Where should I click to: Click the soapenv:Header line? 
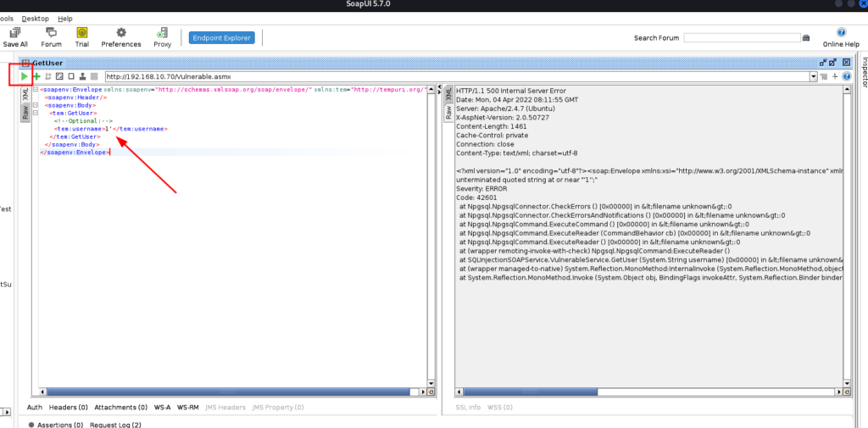75,97
